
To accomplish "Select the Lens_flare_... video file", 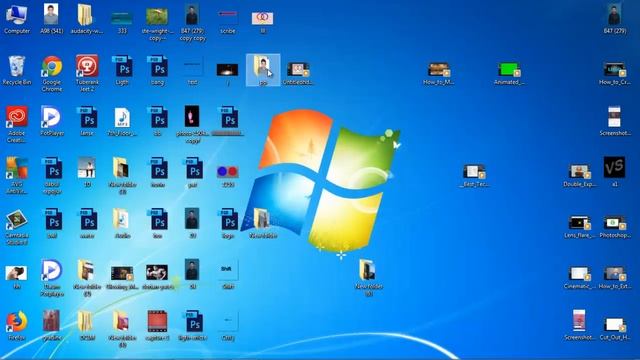I will click(579, 227).
